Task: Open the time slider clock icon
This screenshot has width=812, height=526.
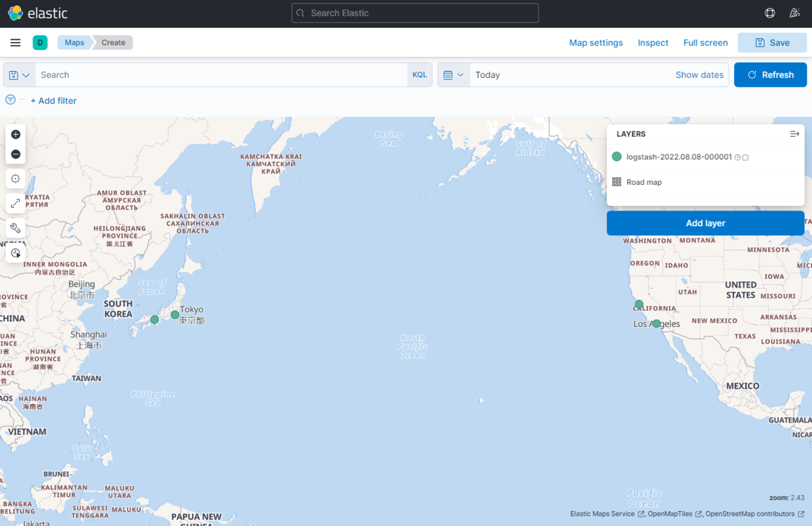Action: point(16,253)
